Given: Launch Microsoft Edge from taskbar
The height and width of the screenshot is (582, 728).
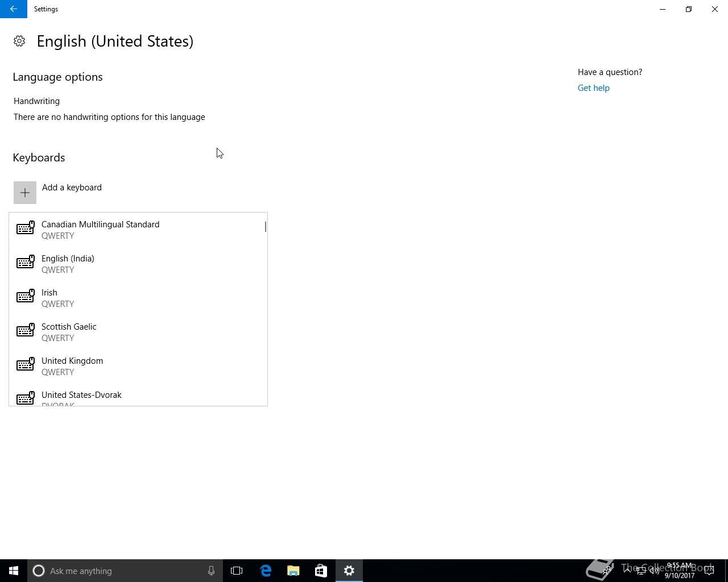Looking at the screenshot, I should (x=266, y=571).
